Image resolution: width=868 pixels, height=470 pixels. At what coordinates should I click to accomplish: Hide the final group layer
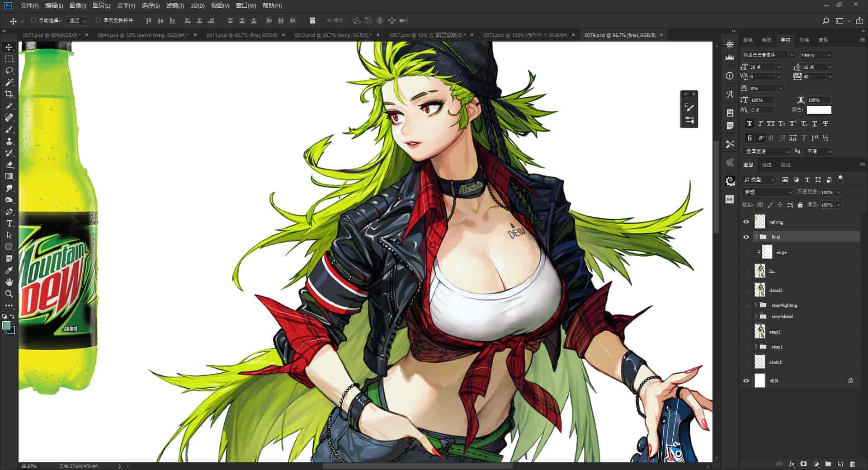[746, 237]
